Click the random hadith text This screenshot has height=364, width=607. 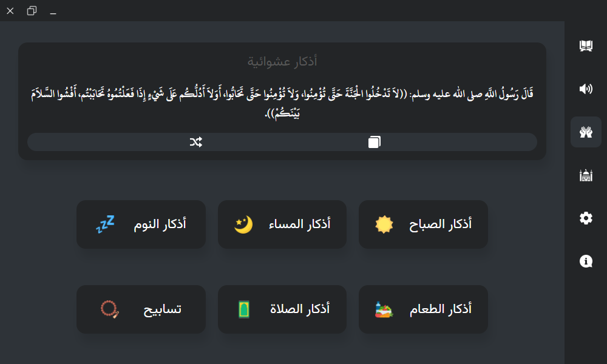point(282,103)
